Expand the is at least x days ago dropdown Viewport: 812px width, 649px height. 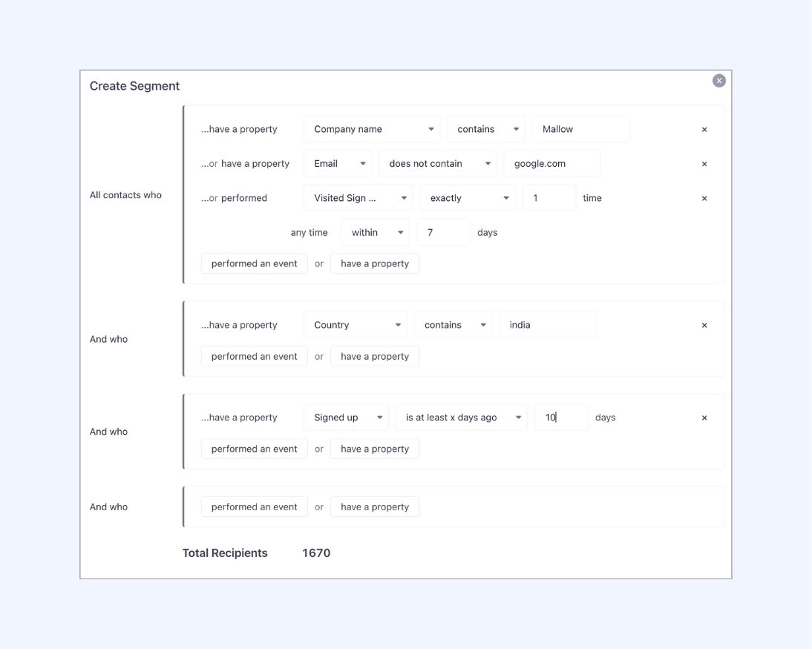(x=462, y=417)
